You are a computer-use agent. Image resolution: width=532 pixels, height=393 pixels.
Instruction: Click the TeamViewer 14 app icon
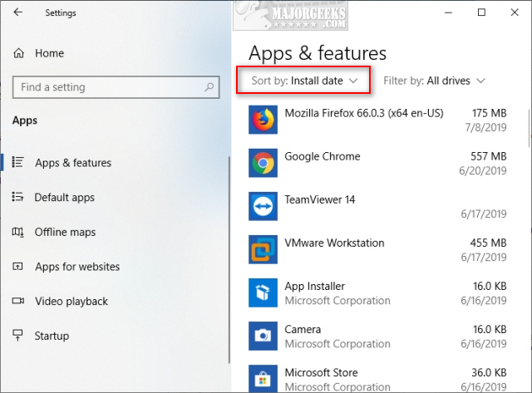pos(263,206)
